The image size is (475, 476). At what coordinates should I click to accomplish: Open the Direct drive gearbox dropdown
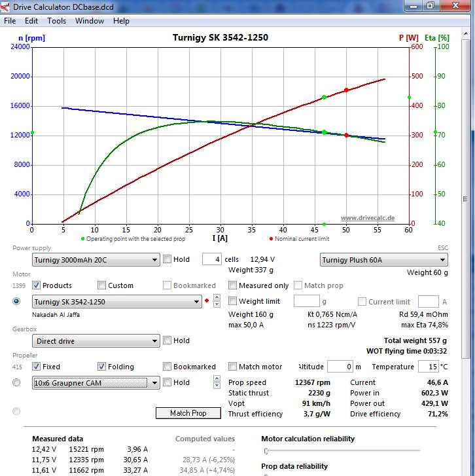pos(96,341)
